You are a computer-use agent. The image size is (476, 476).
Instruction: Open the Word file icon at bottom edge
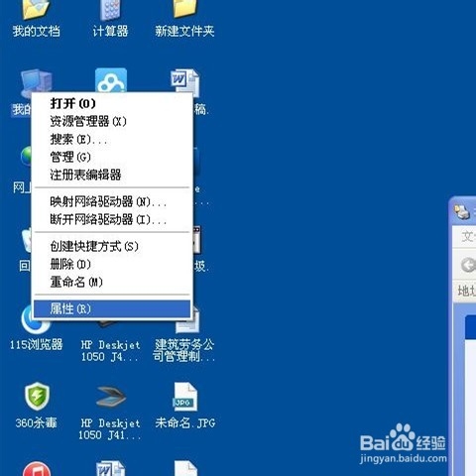pos(110,469)
